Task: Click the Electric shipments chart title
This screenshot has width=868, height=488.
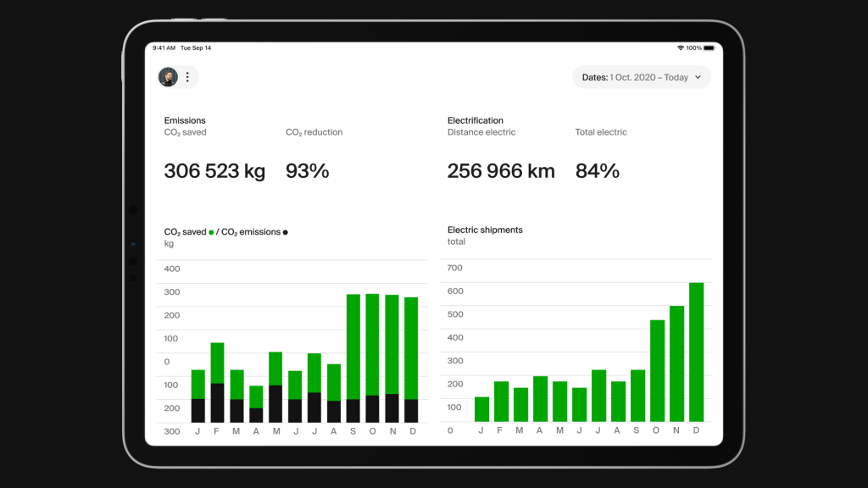Action: (485, 230)
